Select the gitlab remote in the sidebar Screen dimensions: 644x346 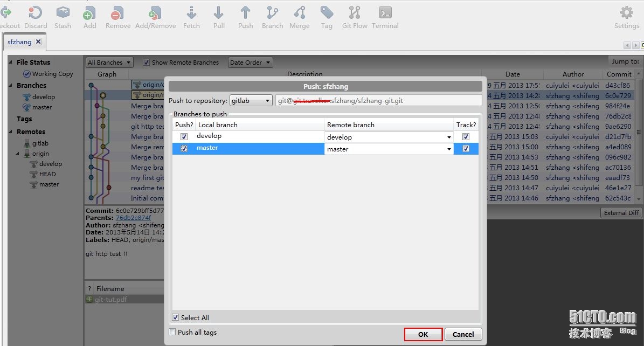(36, 143)
